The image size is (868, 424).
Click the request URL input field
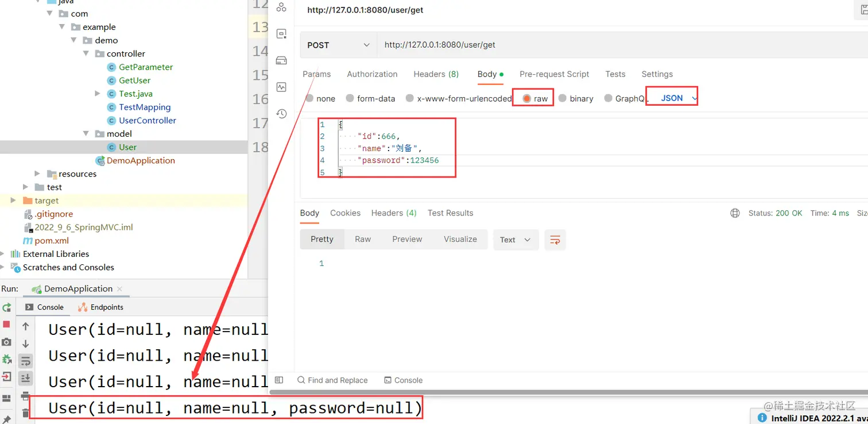point(622,45)
